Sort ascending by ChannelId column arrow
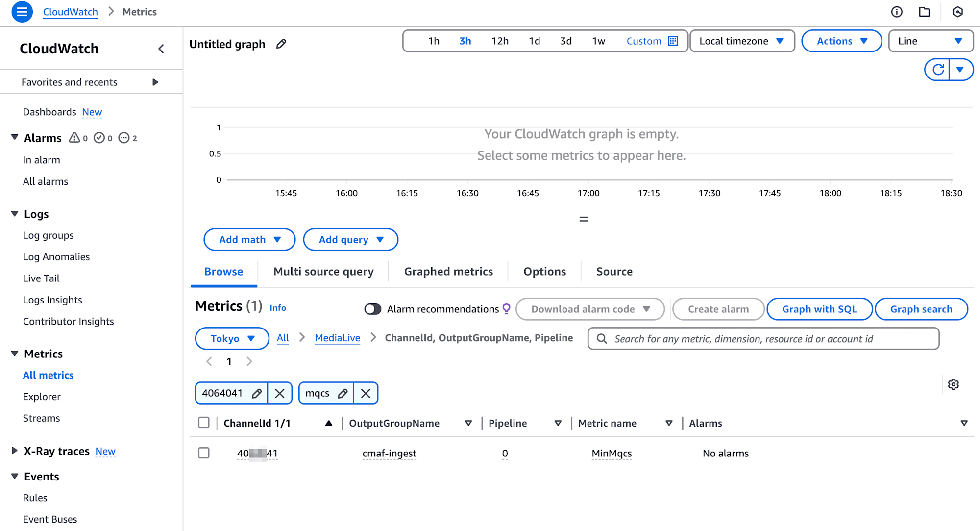980x531 pixels. coord(329,423)
